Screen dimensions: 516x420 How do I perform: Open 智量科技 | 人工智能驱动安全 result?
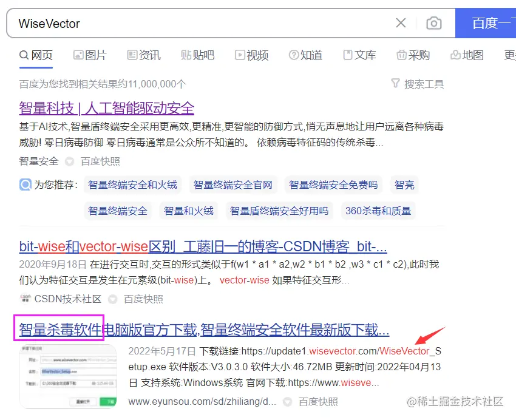click(x=107, y=108)
